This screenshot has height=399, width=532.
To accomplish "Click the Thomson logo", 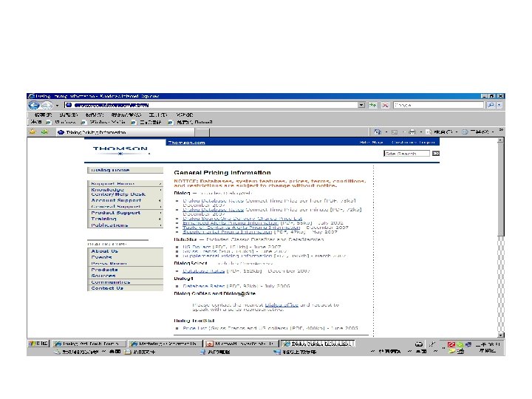I will pos(120,151).
